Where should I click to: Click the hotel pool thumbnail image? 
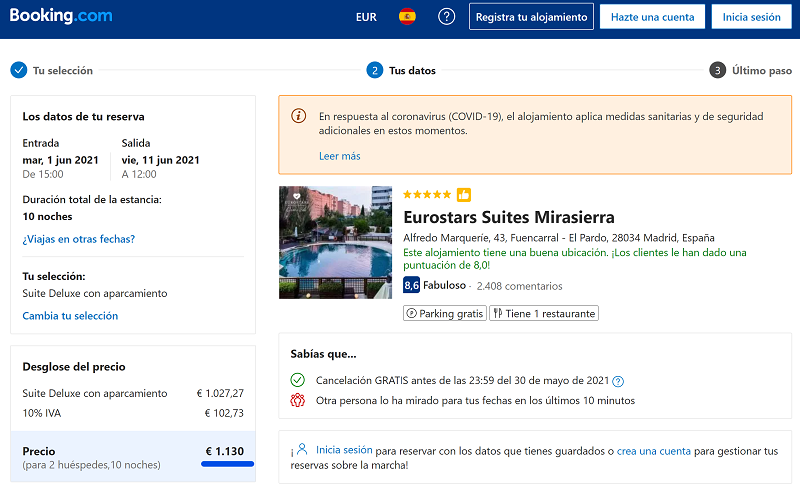(x=335, y=242)
